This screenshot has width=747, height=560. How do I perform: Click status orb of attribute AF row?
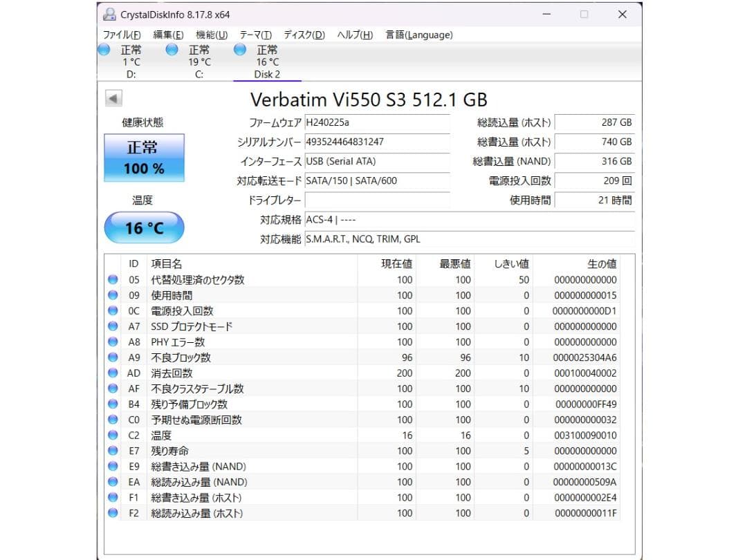(x=113, y=389)
